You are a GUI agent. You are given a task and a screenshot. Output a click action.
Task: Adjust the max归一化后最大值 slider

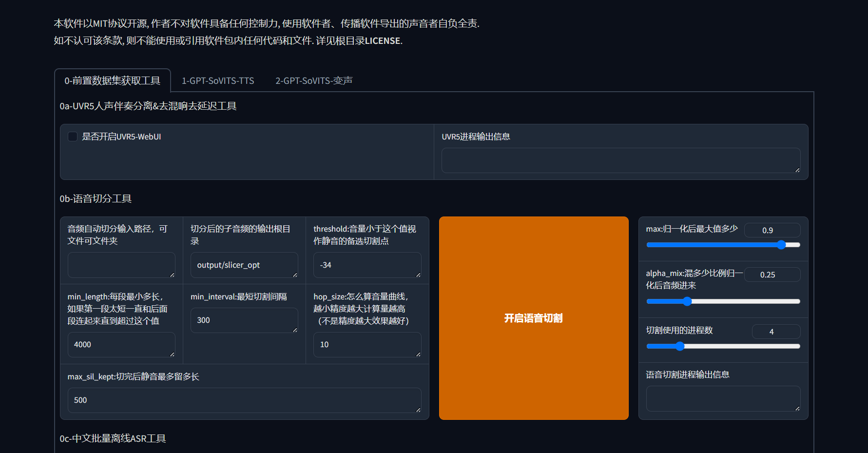coord(723,245)
